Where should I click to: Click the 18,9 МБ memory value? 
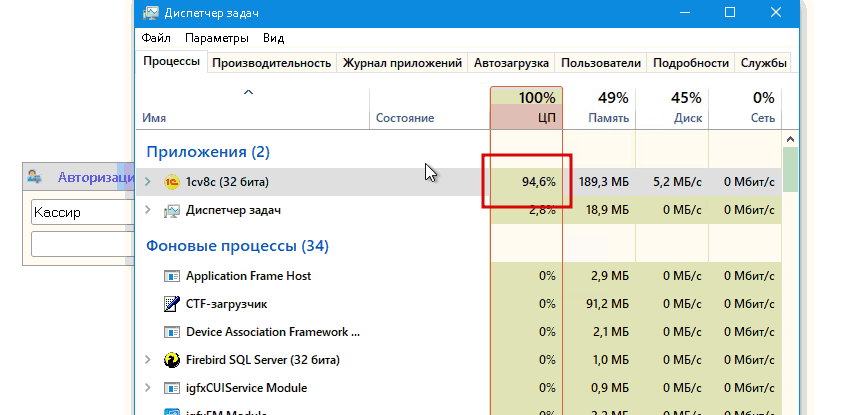[608, 210]
